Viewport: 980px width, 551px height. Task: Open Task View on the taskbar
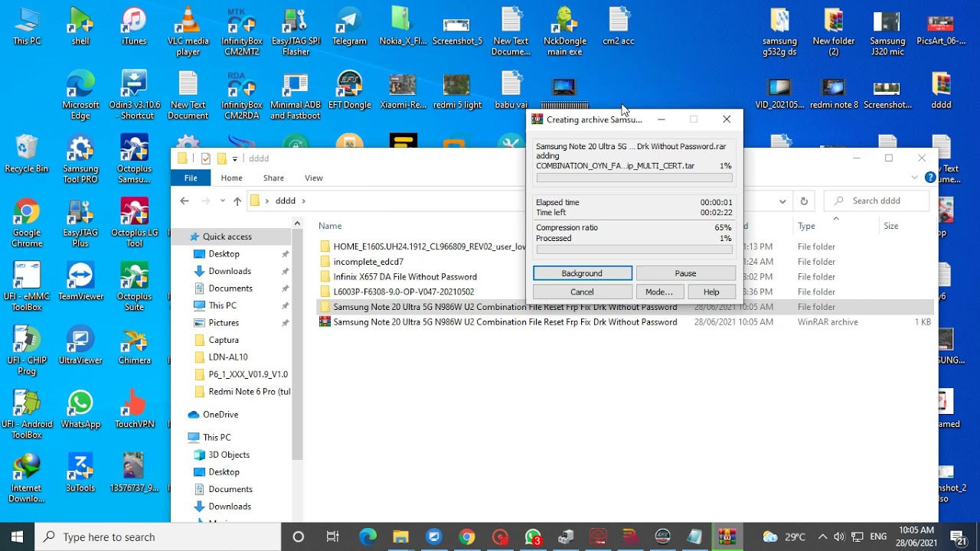[332, 536]
